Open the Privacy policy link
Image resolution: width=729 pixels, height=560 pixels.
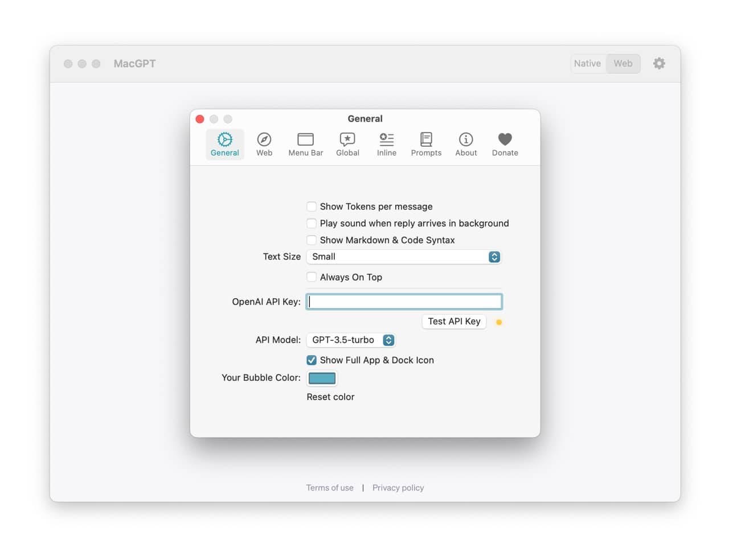coord(398,488)
